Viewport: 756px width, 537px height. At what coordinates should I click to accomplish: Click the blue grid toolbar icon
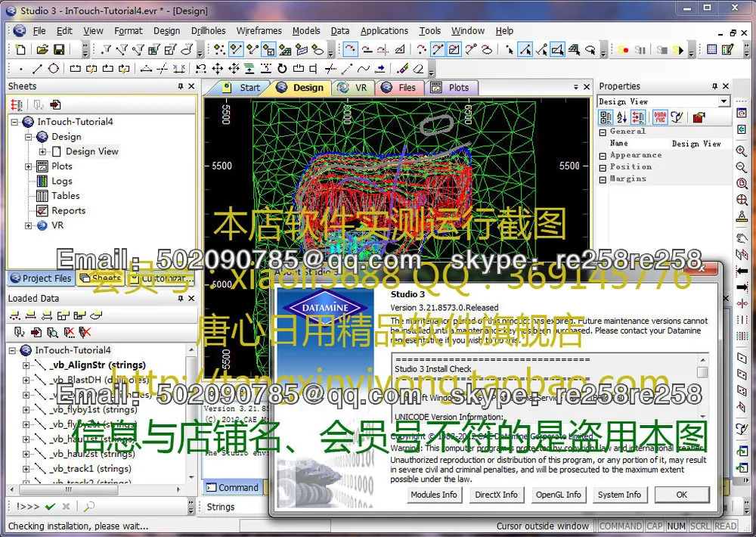coord(711,49)
